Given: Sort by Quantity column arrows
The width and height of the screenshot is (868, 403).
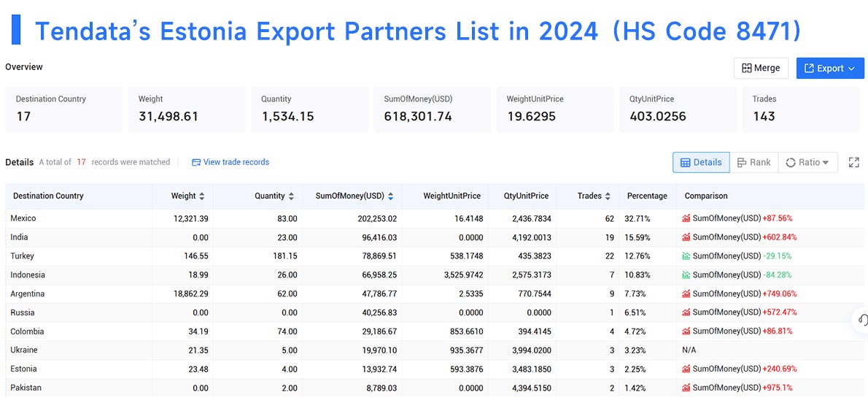Looking at the screenshot, I should click(x=291, y=196).
